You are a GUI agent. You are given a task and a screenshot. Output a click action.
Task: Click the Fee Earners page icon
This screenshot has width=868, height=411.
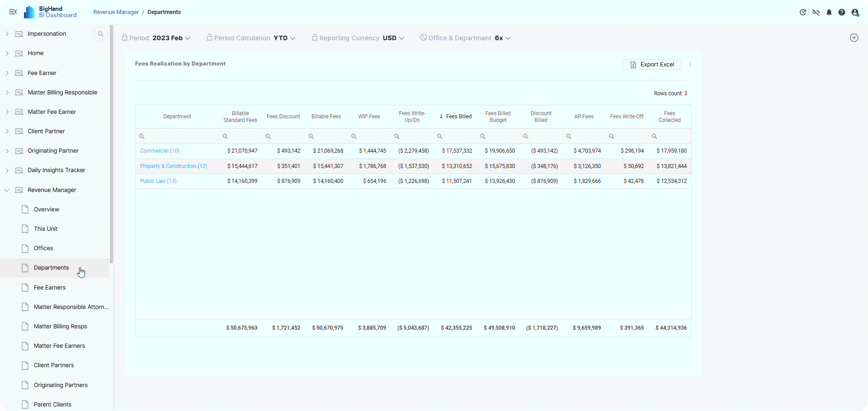click(x=25, y=288)
